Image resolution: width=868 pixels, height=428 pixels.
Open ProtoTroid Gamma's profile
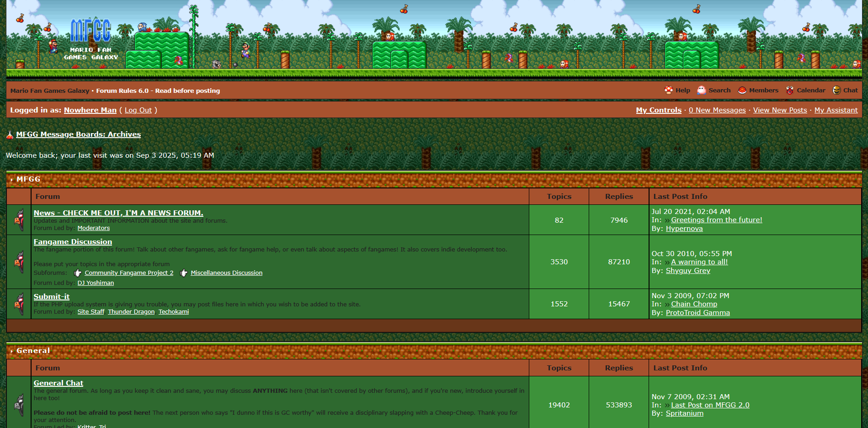click(698, 313)
